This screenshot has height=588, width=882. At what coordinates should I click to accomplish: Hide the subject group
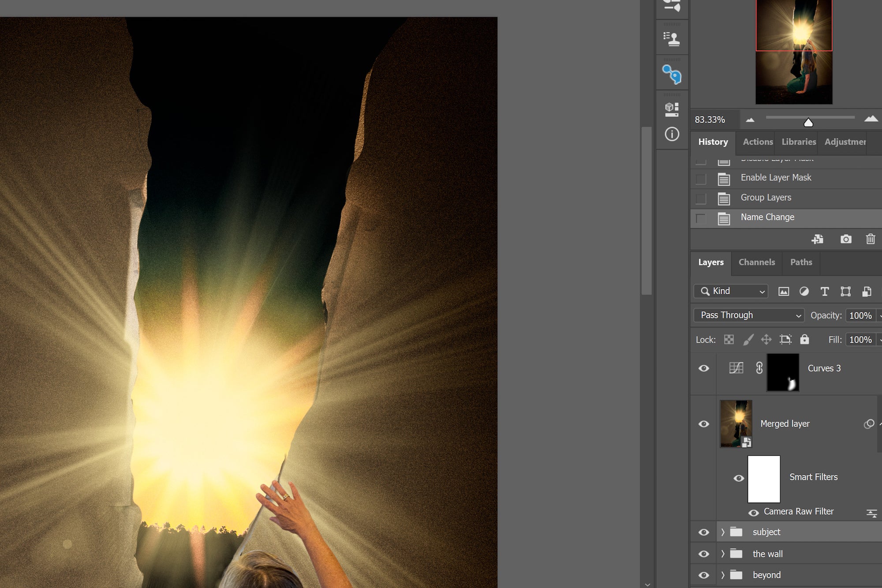click(704, 532)
